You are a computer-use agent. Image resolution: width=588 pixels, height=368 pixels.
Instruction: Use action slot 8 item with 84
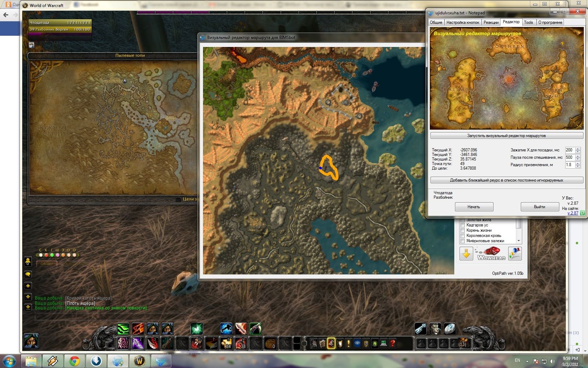[x=226, y=343]
